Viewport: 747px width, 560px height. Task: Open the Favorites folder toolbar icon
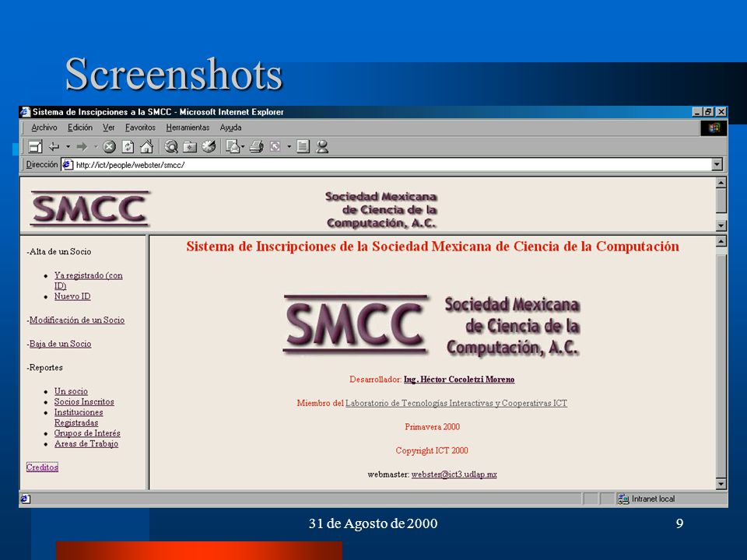tap(190, 147)
